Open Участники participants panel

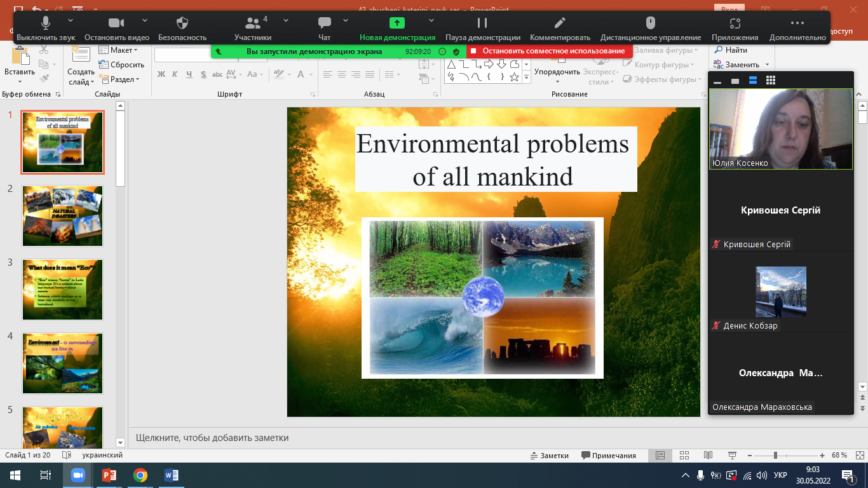pos(253,29)
